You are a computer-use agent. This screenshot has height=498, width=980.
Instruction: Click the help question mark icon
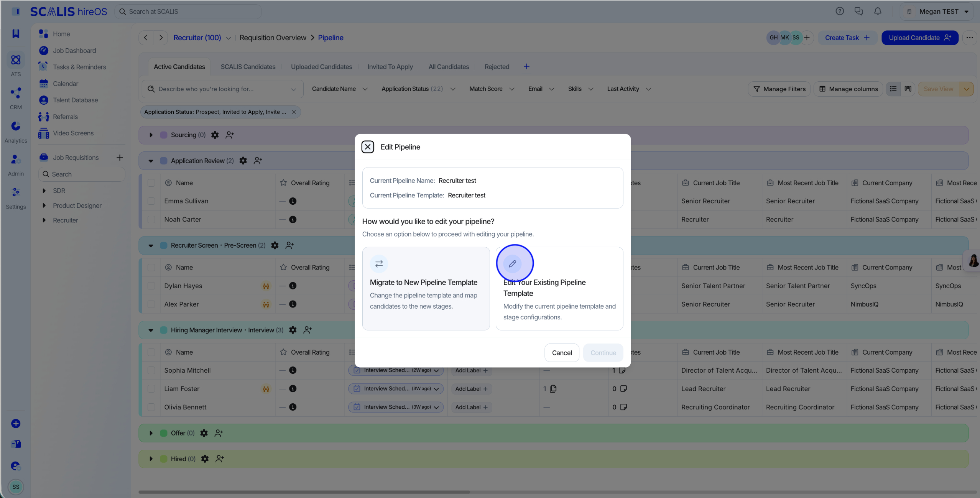pos(840,12)
